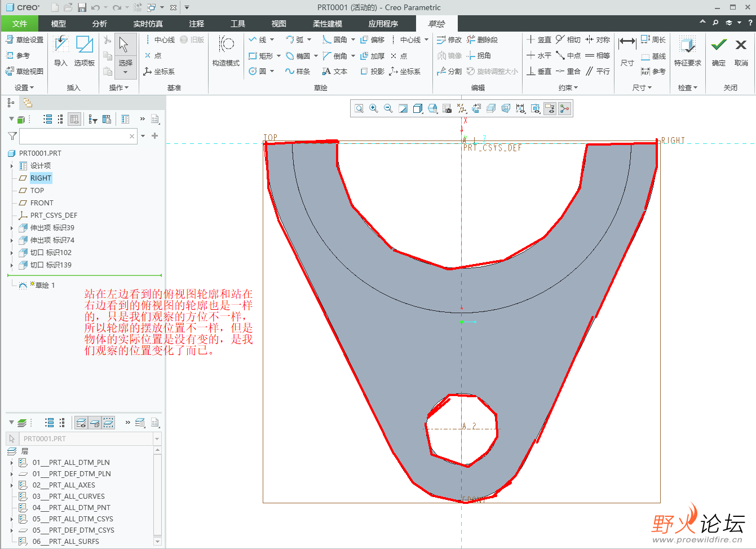Click the refit view icon in graphics toolbar

click(x=359, y=108)
